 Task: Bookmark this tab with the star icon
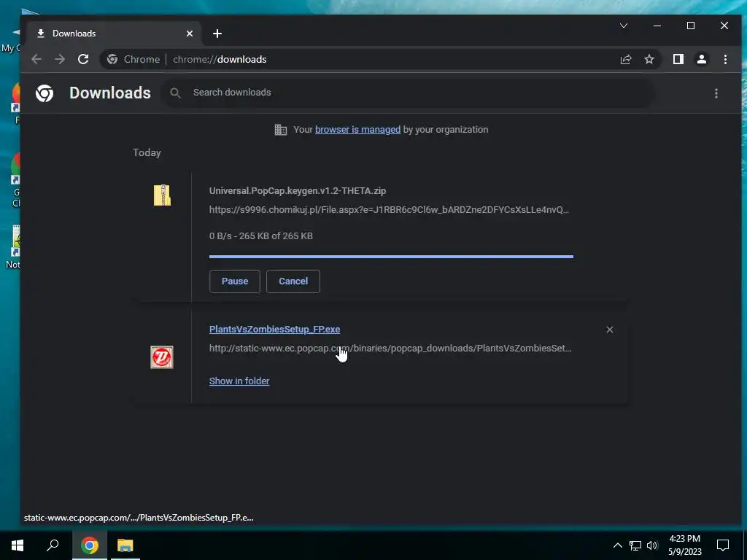pyautogui.click(x=649, y=60)
